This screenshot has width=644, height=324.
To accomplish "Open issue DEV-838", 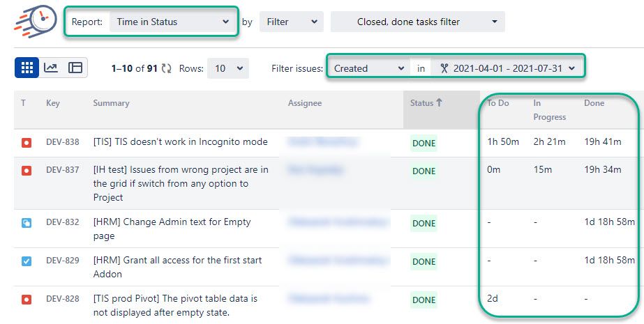I will click(x=62, y=142).
